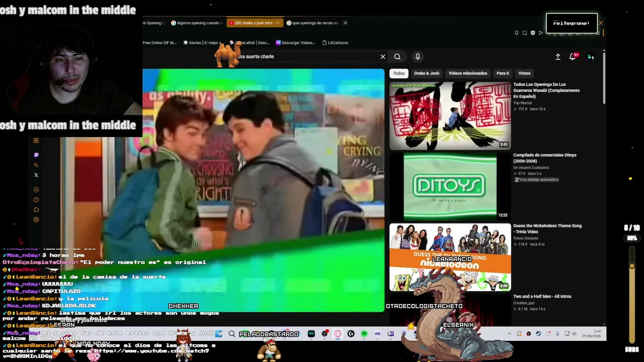Select the 'Para ti' filter chip
The height and width of the screenshot is (362, 644).
pyautogui.click(x=503, y=73)
